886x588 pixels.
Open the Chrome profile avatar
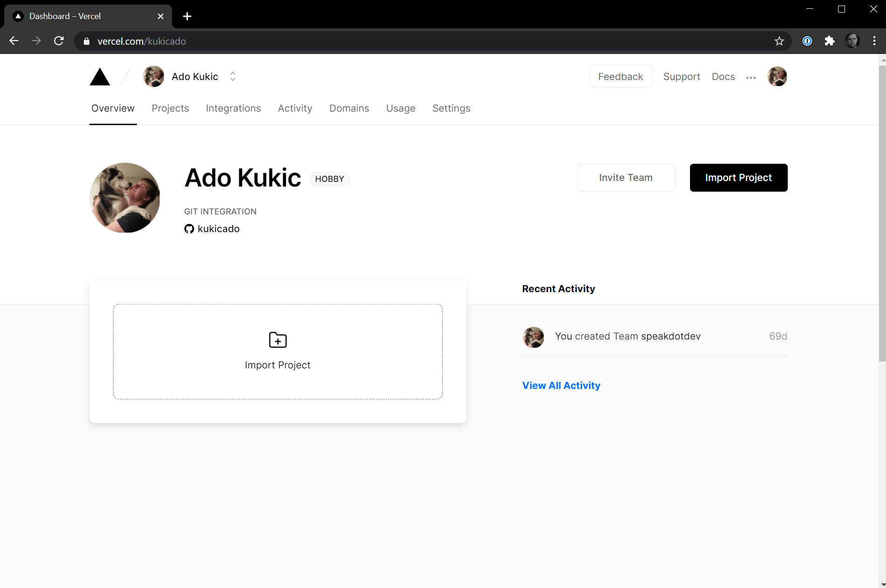pos(852,41)
